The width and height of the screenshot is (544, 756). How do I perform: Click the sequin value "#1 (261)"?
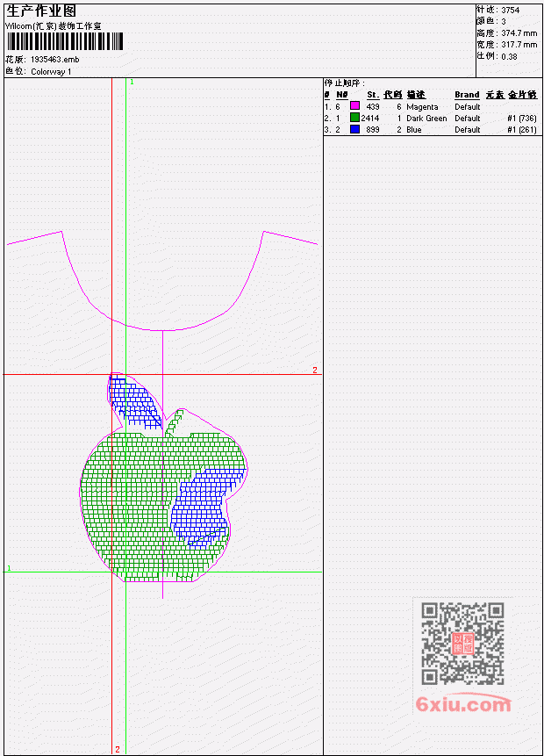click(x=522, y=130)
